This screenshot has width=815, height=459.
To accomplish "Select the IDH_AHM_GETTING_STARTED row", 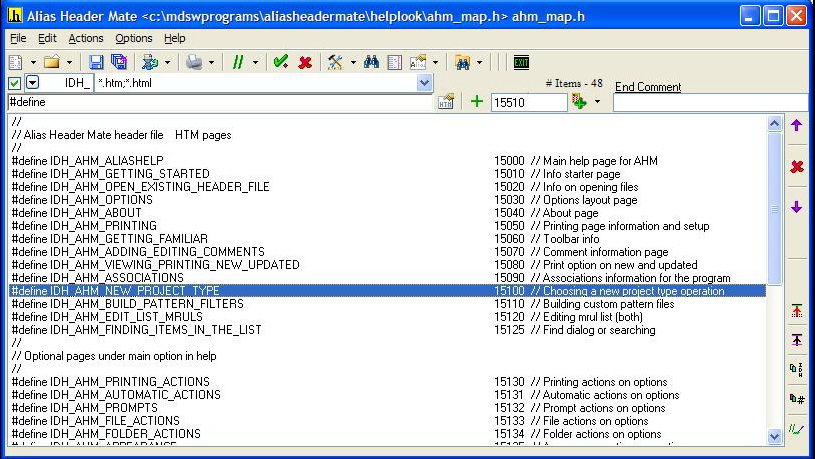I will (388, 174).
